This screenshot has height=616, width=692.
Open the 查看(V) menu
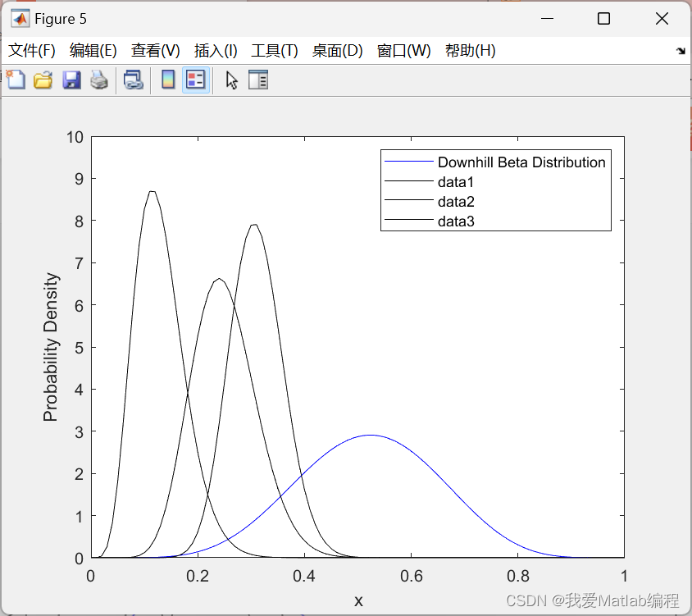155,51
